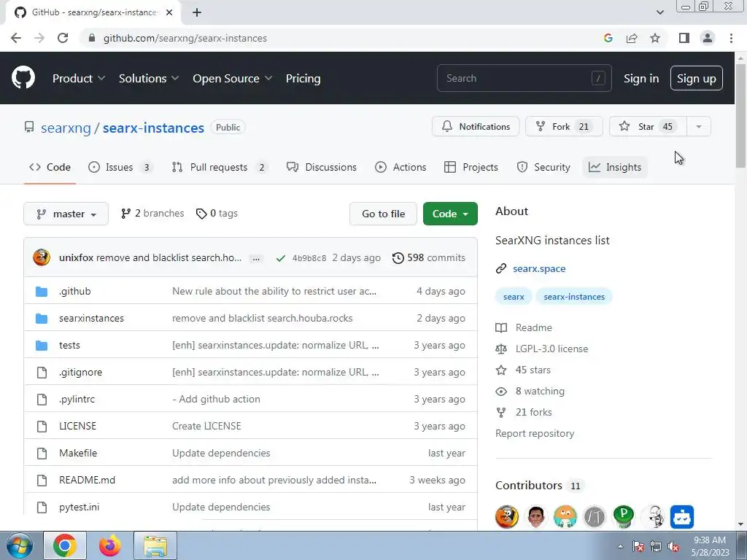Expand the Product menu
This screenshot has height=560, width=747.
79,79
